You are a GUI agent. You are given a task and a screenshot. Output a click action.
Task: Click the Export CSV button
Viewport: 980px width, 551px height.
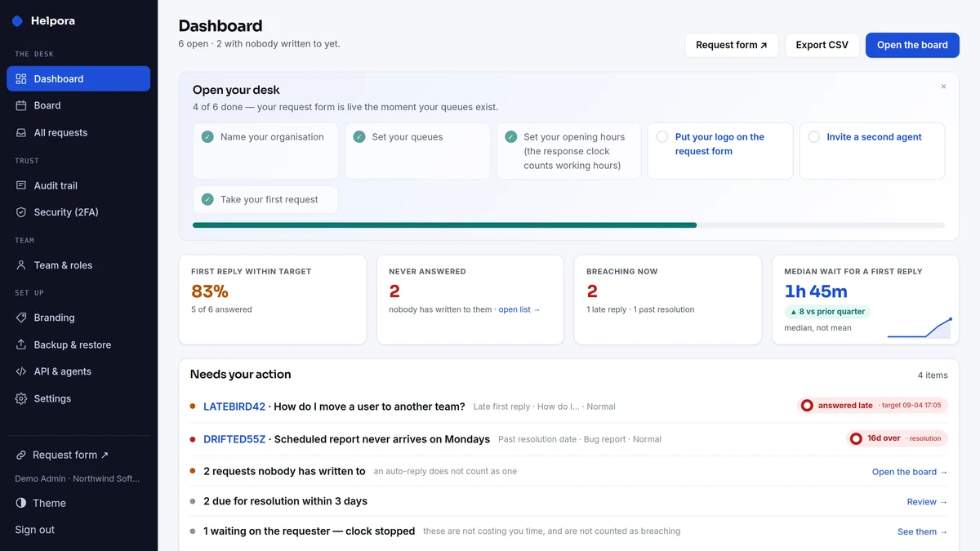(x=822, y=45)
